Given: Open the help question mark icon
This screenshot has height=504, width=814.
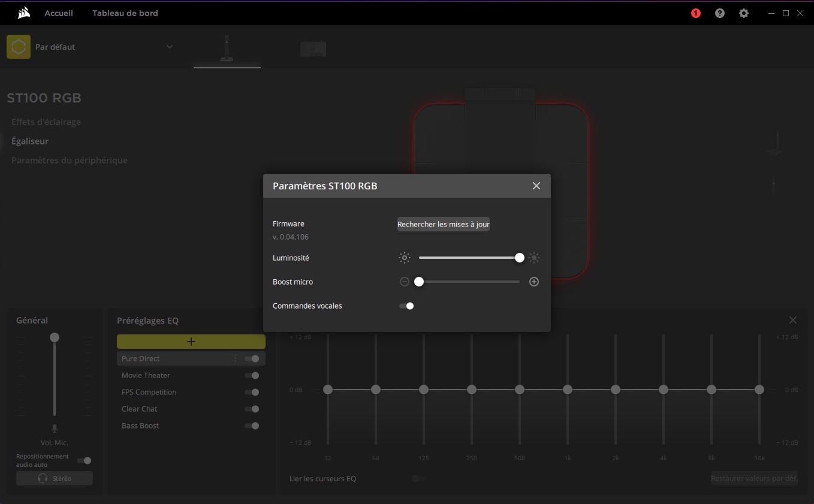Looking at the screenshot, I should click(720, 13).
